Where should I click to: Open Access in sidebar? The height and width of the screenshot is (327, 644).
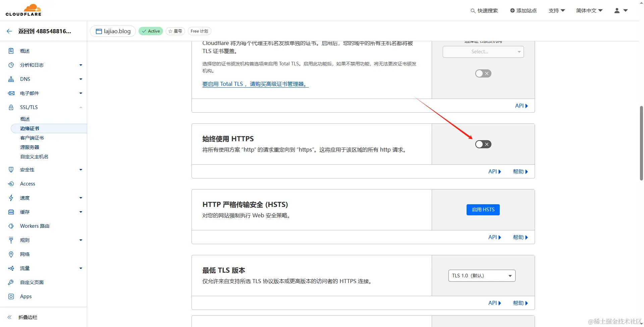(x=28, y=184)
